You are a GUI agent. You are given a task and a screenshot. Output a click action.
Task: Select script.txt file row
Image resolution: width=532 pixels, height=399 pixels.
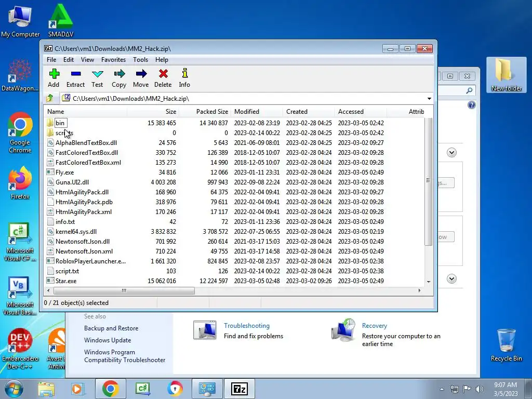click(x=234, y=271)
